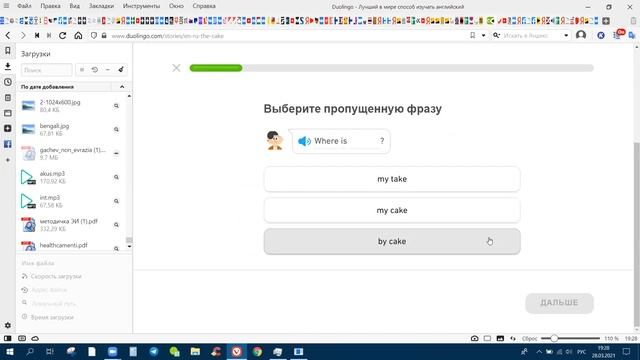Image resolution: width=640 pixels, height=360 pixels.
Task: Click the green lesson progress bar
Action: 216,68
